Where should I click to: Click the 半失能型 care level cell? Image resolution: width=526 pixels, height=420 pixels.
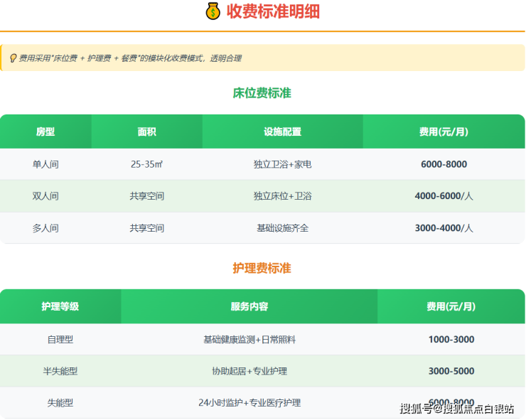point(60,371)
